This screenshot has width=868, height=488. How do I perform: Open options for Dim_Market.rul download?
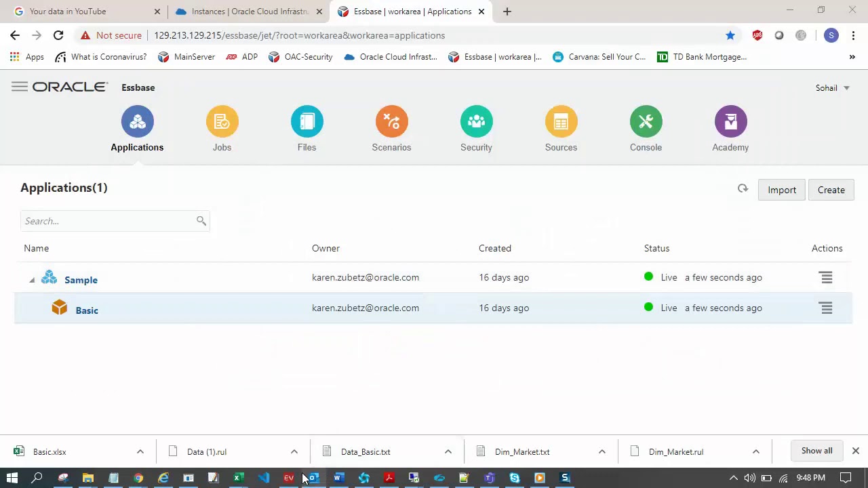(756, 451)
